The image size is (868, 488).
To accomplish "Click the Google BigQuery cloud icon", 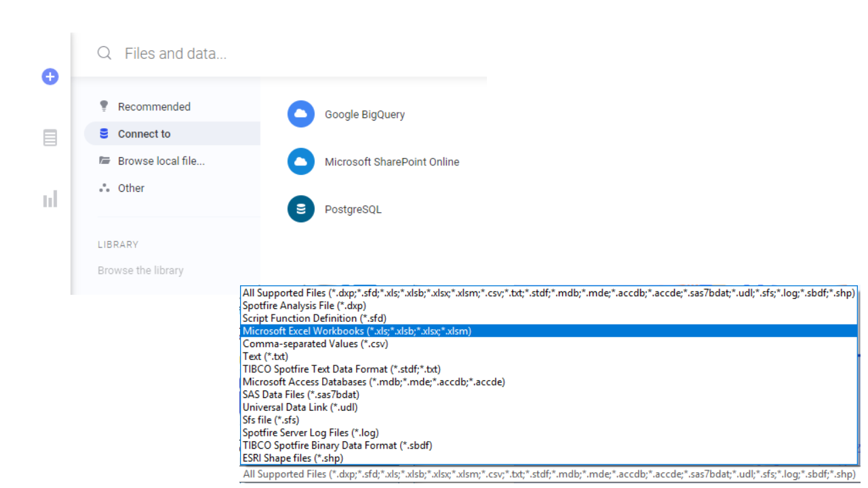I will point(301,114).
